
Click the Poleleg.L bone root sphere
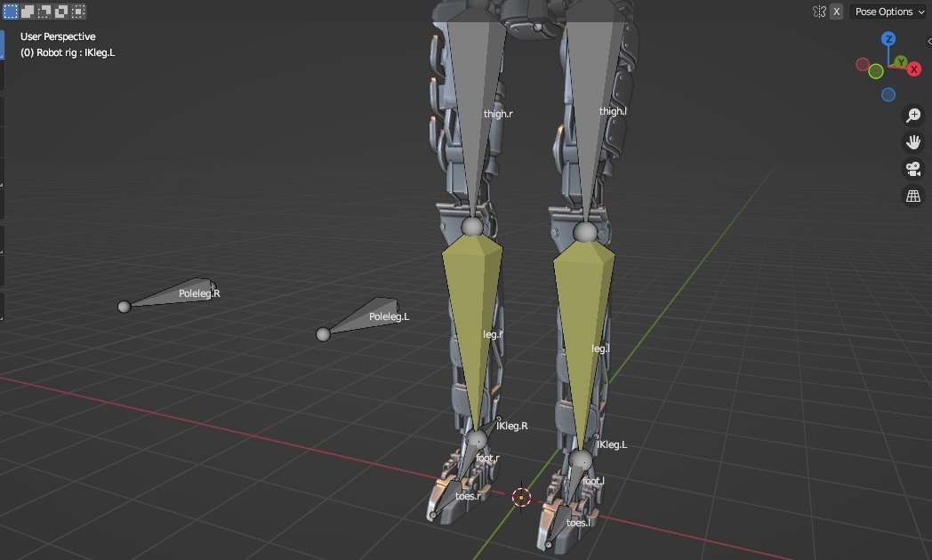(x=323, y=334)
